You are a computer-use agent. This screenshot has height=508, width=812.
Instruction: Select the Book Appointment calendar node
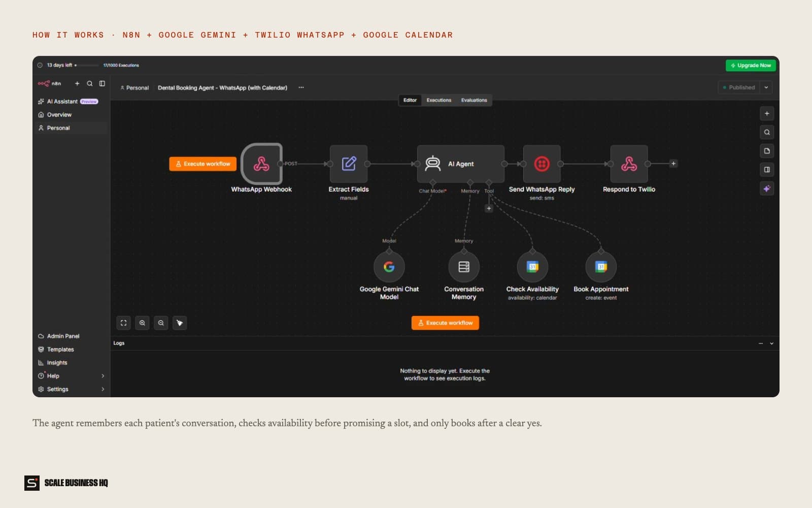[x=601, y=267]
